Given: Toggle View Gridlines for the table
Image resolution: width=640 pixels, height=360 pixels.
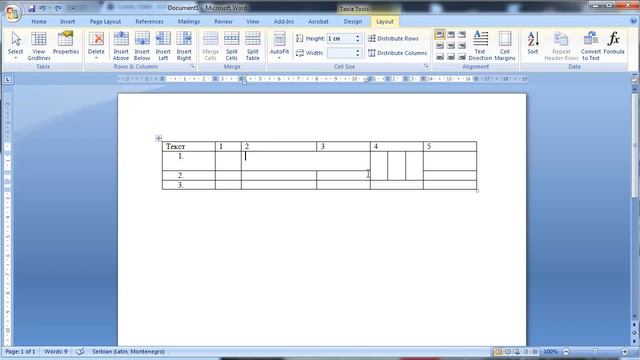Looking at the screenshot, I should coord(39,46).
